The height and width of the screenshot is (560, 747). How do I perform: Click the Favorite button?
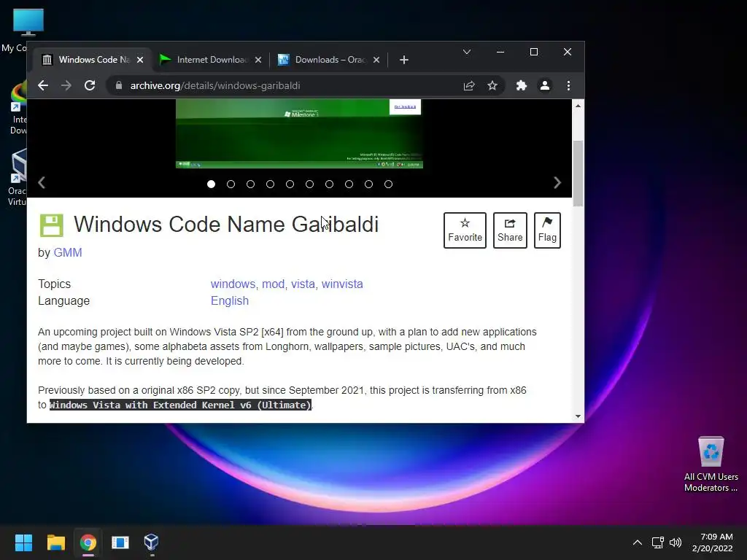click(465, 230)
